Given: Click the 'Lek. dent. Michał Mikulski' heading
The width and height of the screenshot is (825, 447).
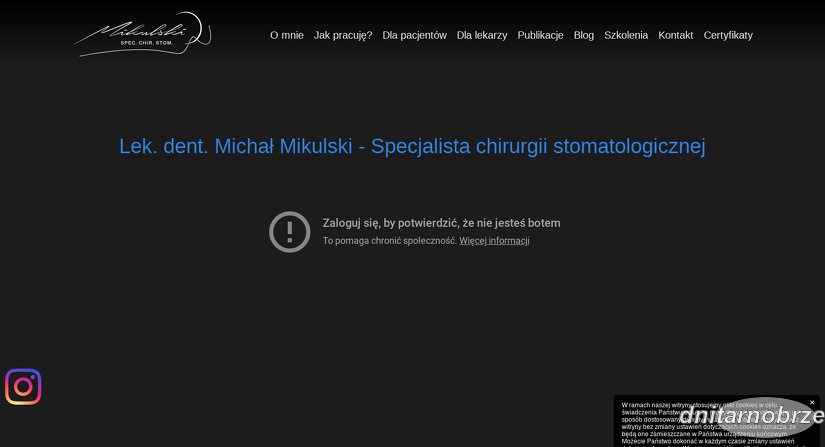Looking at the screenshot, I should click(412, 146).
